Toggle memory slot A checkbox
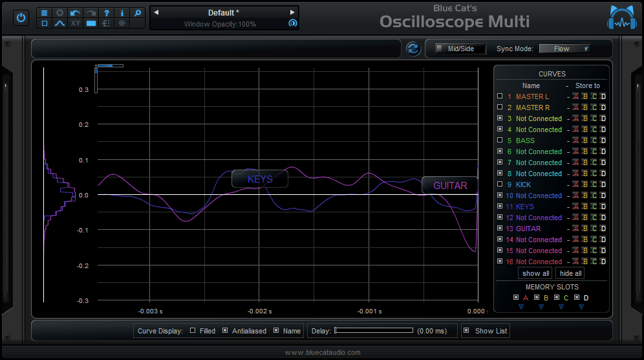Screen dimensions: 644x360 point(516,297)
